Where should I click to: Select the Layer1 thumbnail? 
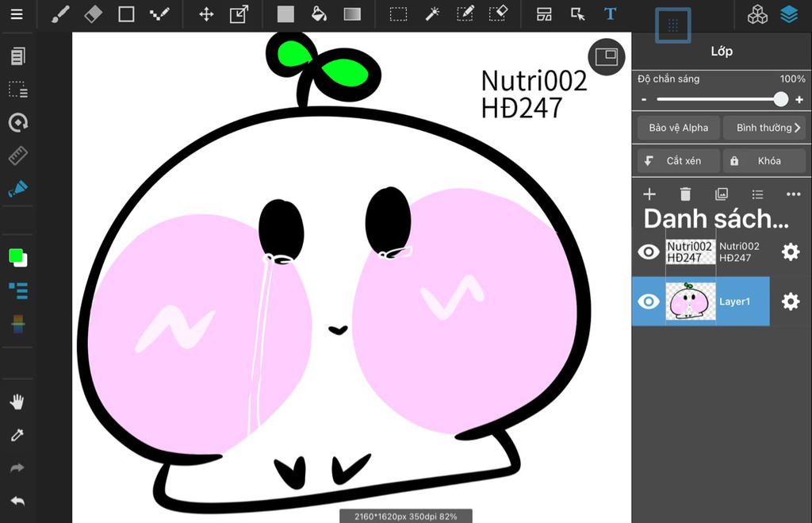(x=691, y=301)
